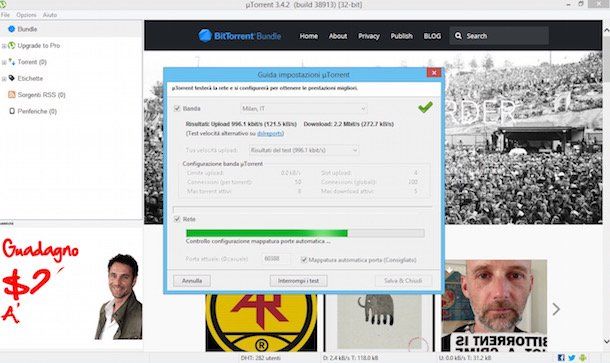
Task: Click the Interrompi i test button
Action: coord(298,281)
